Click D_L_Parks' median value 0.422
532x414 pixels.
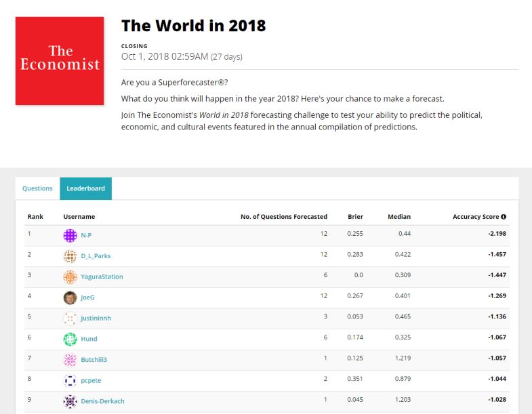(403, 254)
